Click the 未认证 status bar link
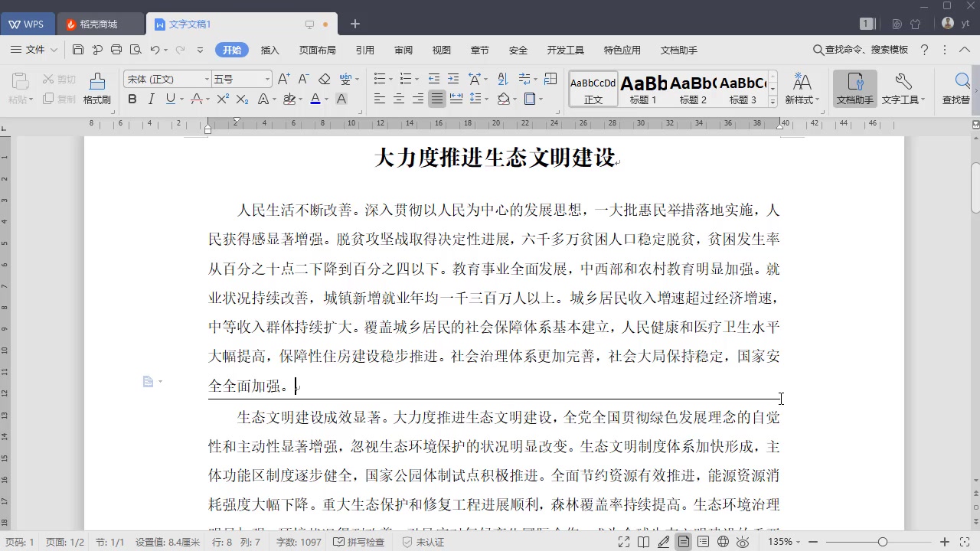 [x=423, y=542]
